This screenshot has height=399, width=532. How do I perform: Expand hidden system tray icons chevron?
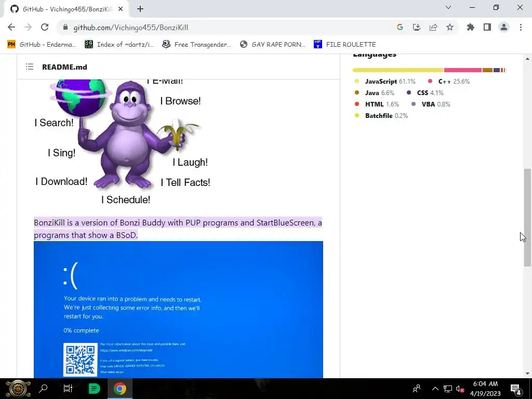click(x=435, y=389)
